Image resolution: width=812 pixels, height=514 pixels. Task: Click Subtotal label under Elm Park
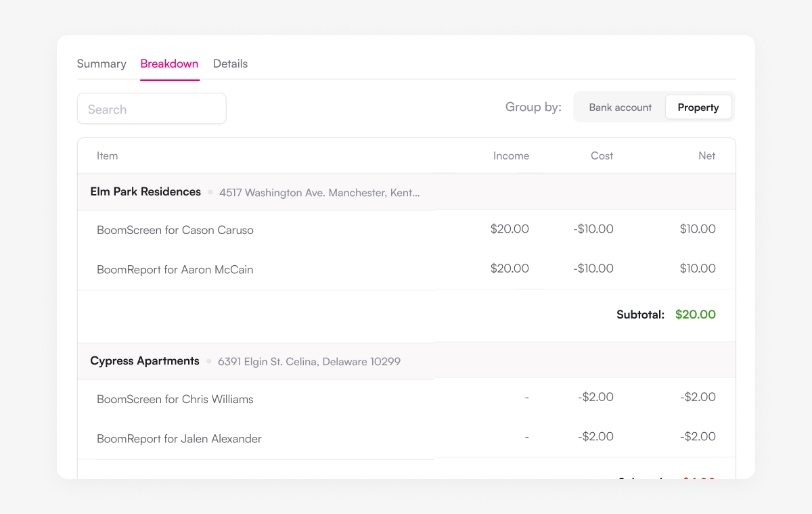click(x=640, y=314)
